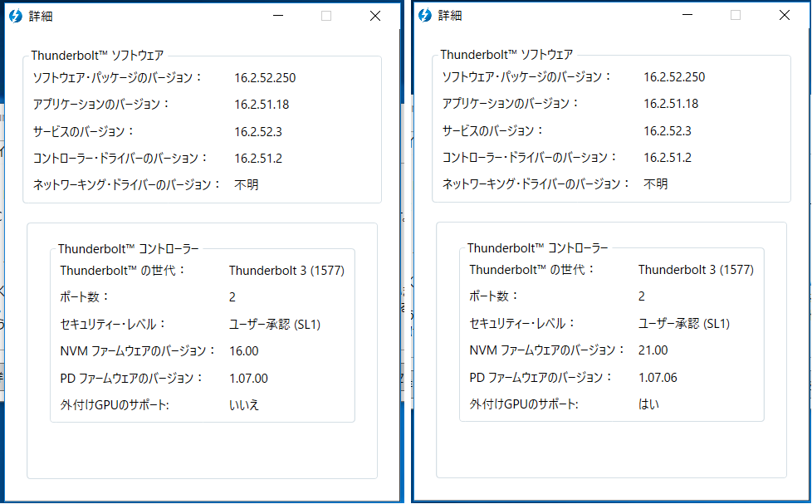Click Thunderbolt 3 (1577) value in left window
This screenshot has width=812, height=504.
pos(287,271)
